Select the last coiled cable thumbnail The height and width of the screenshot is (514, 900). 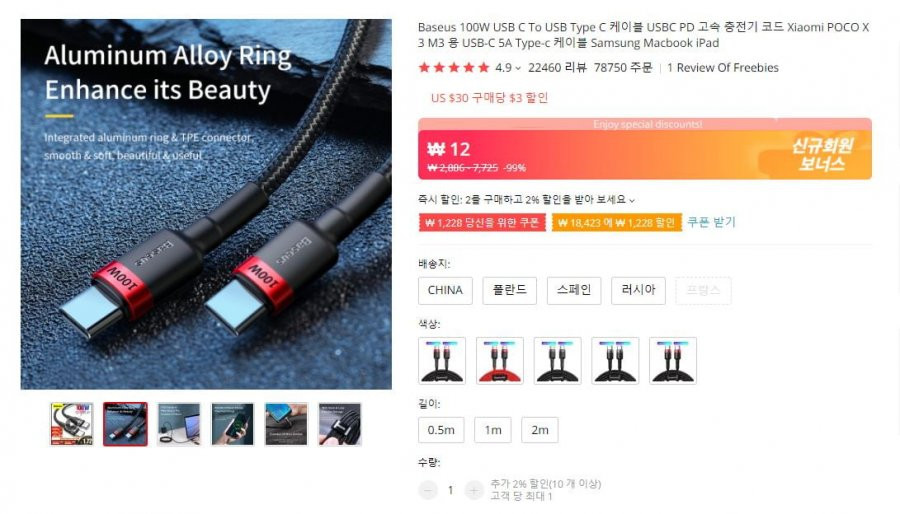tap(340, 425)
